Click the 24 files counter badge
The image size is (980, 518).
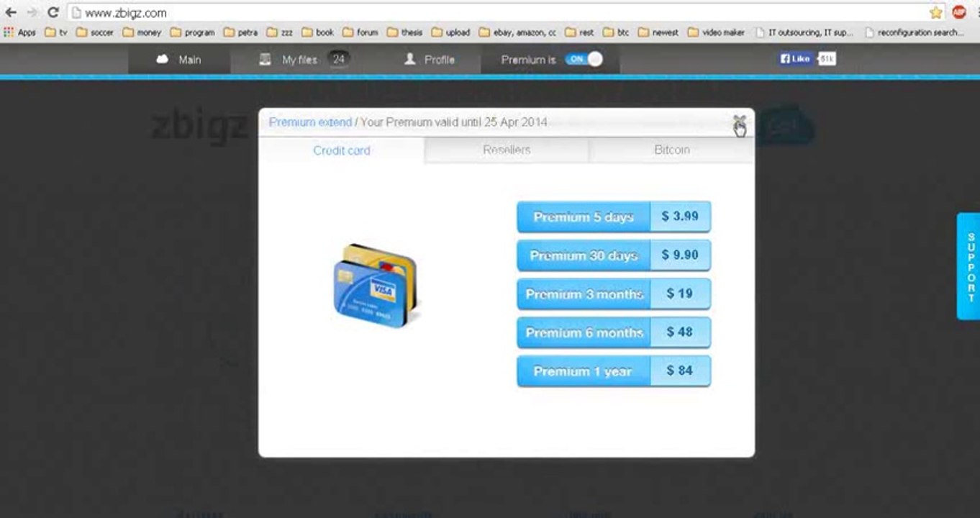pyautogui.click(x=338, y=59)
